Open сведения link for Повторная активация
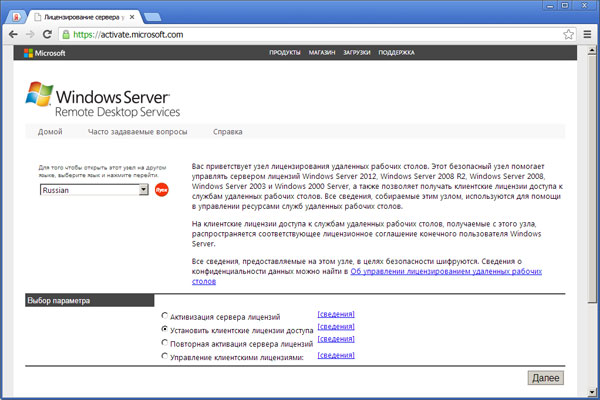Image resolution: width=600 pixels, height=400 pixels. (336, 339)
